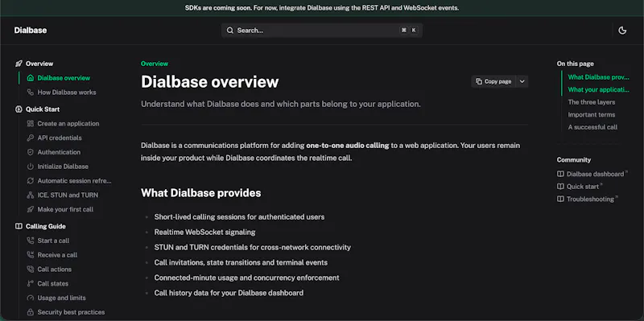
Task: Click the Quick Start section heading
Action: 43,109
